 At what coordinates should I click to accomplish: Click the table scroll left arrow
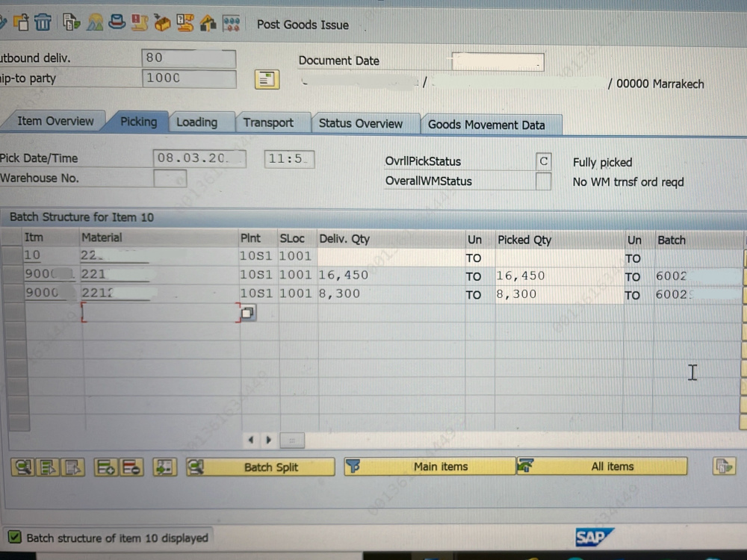click(x=251, y=440)
